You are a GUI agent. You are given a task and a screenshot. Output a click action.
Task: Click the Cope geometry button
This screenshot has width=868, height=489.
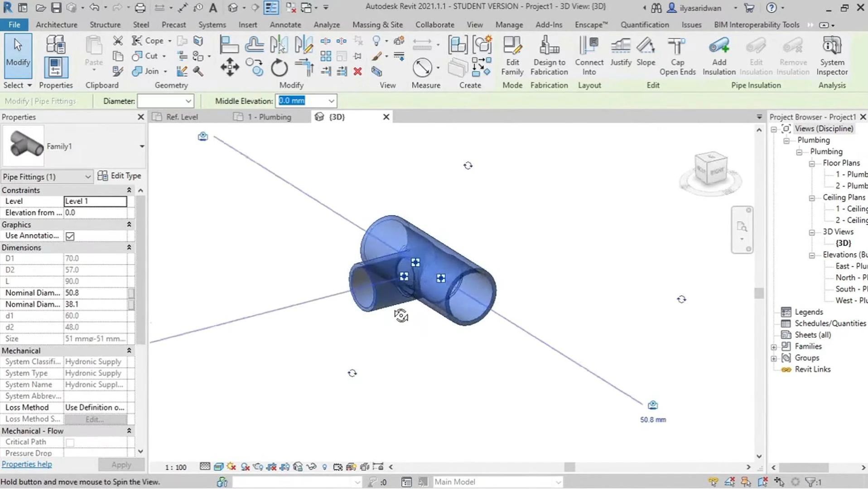pyautogui.click(x=148, y=41)
